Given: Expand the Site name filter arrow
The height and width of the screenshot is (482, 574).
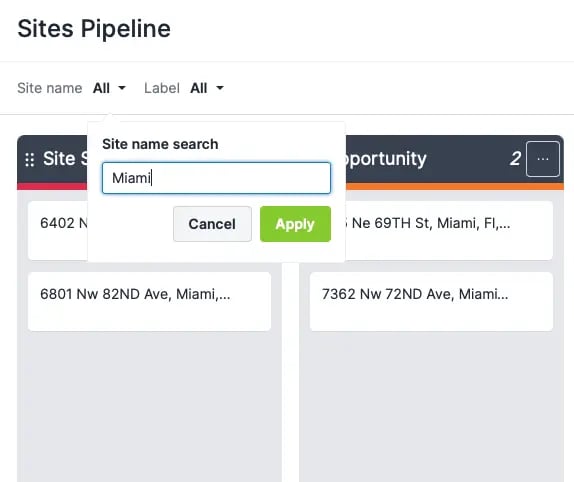Looking at the screenshot, I should coord(122,88).
